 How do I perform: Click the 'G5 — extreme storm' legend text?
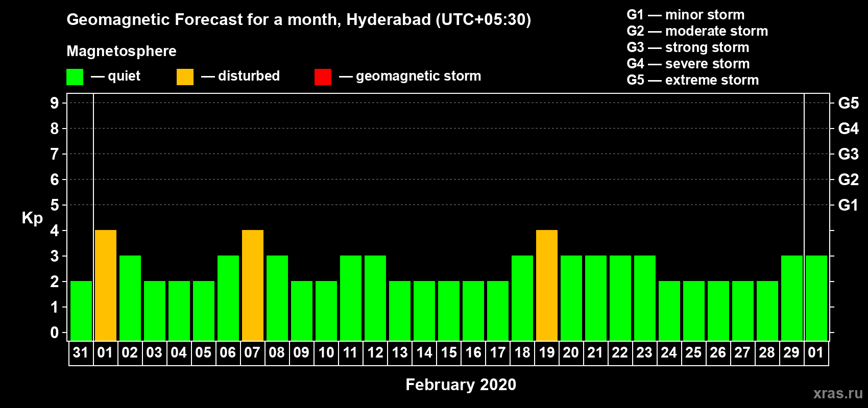click(x=693, y=80)
